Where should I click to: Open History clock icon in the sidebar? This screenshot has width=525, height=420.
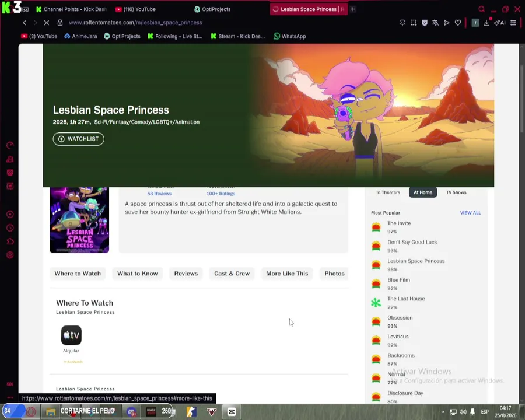[10, 228]
